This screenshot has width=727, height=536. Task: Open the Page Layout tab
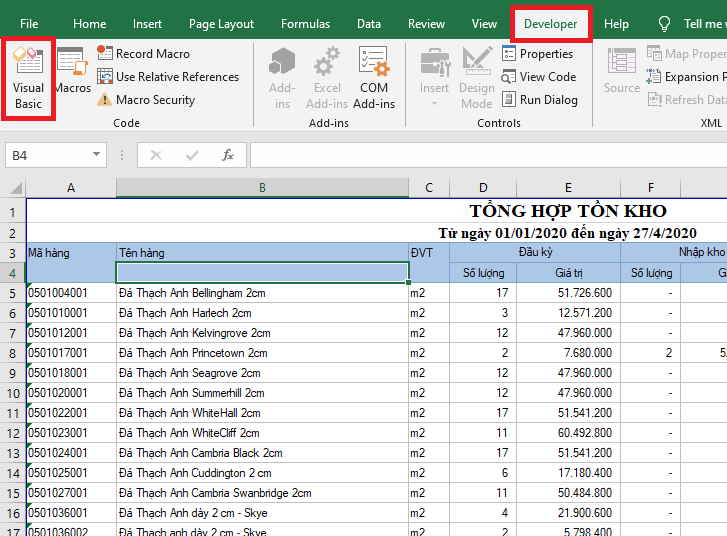pyautogui.click(x=221, y=24)
